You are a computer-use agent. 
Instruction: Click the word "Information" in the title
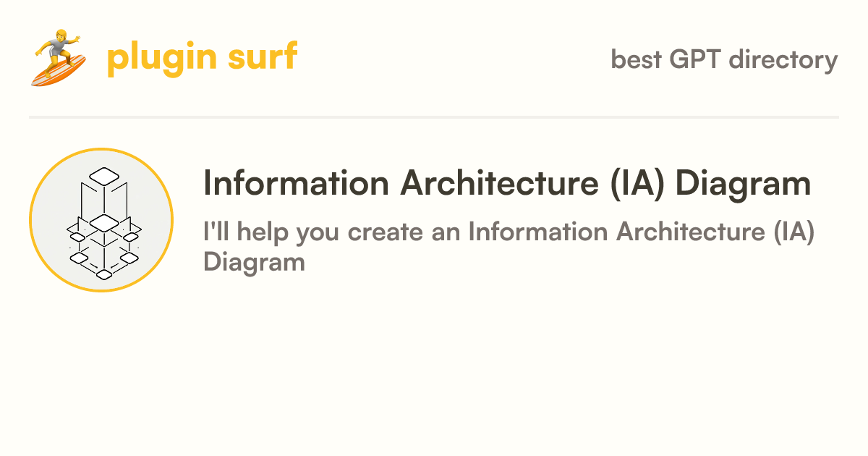click(297, 183)
